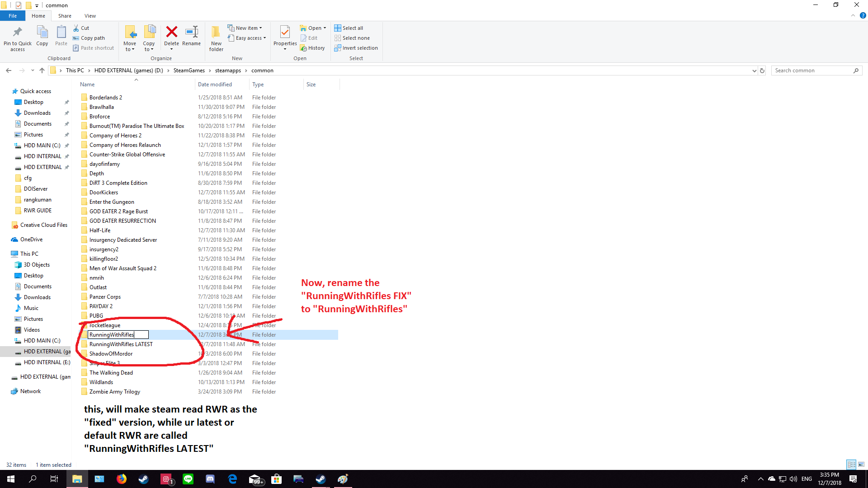Click the History icon in Open group

click(312, 48)
